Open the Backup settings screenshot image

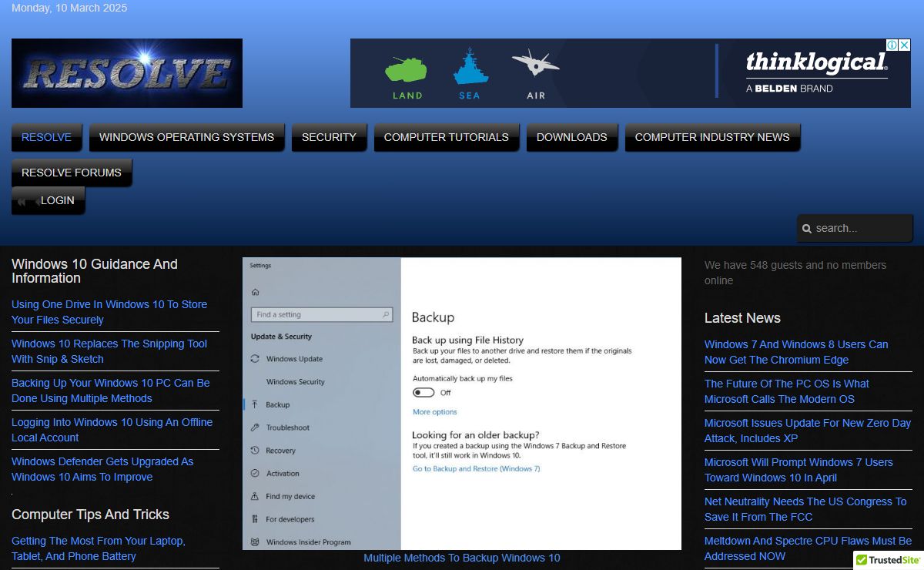click(462, 404)
